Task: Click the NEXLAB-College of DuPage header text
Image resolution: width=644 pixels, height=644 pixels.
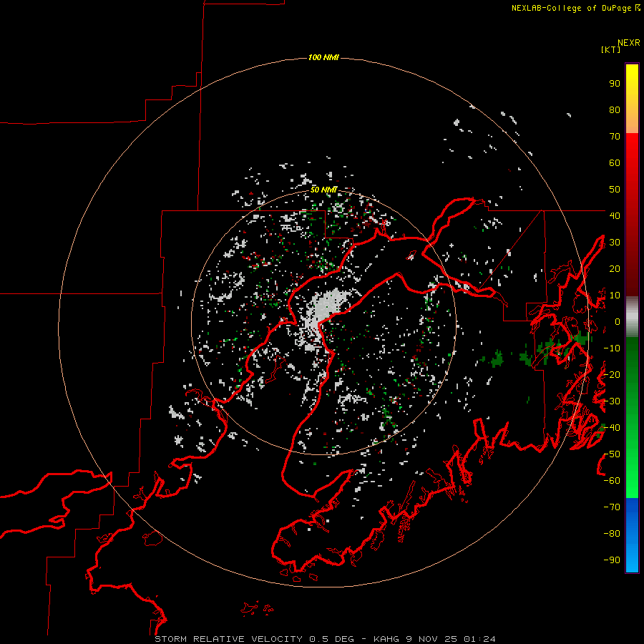Action: tap(575, 8)
